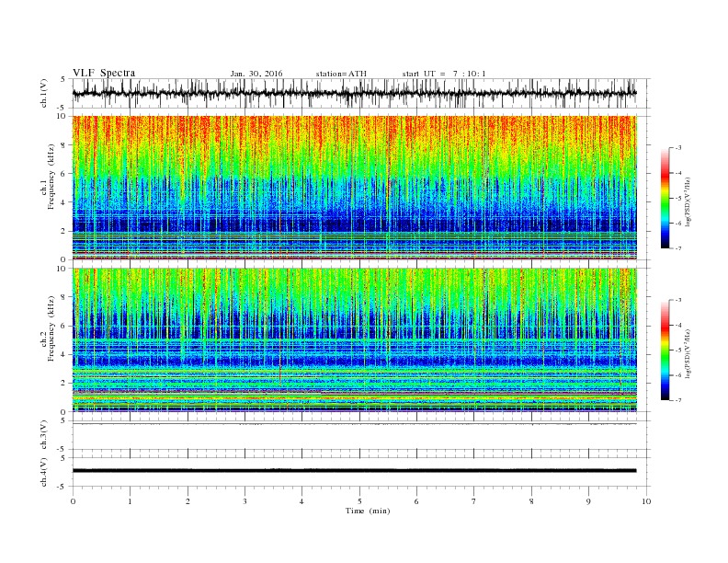
Task: Select the date text "Jan. 30, 2016"
Action: [256, 74]
